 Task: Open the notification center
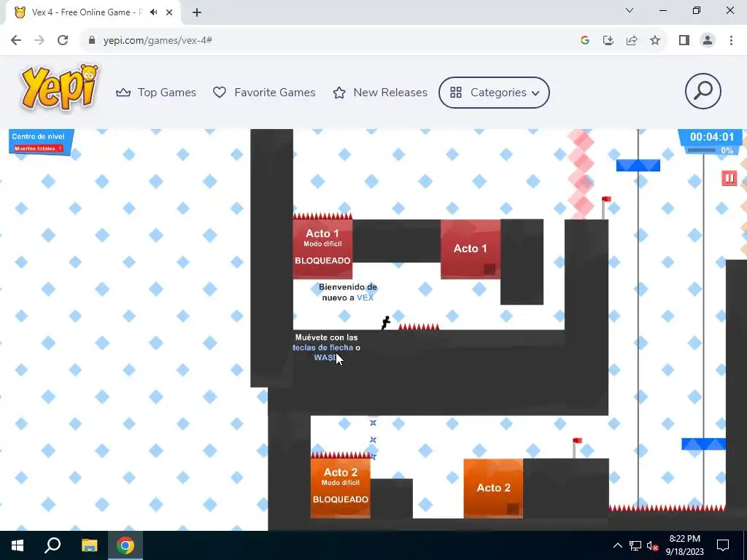point(723,545)
